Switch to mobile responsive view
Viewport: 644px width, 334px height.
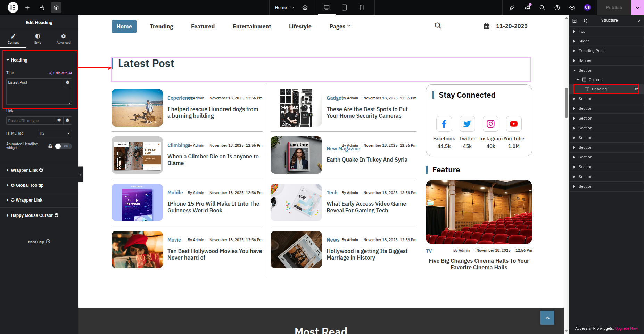click(x=362, y=8)
